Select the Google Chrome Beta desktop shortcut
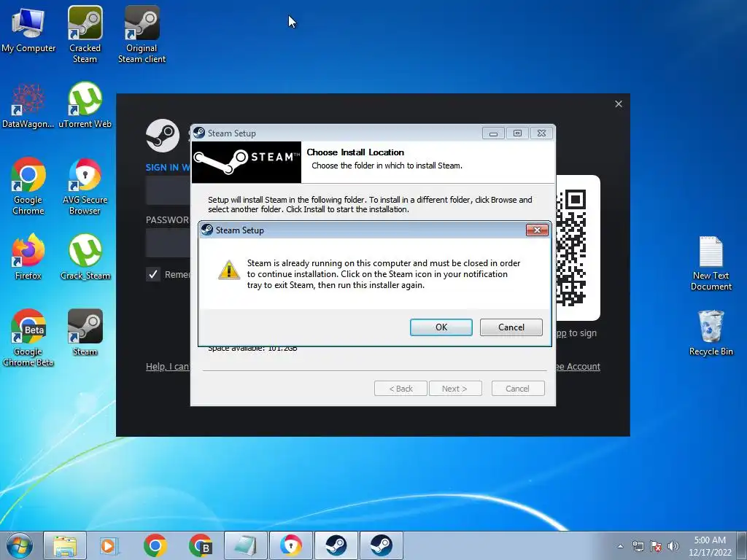 [x=28, y=338]
